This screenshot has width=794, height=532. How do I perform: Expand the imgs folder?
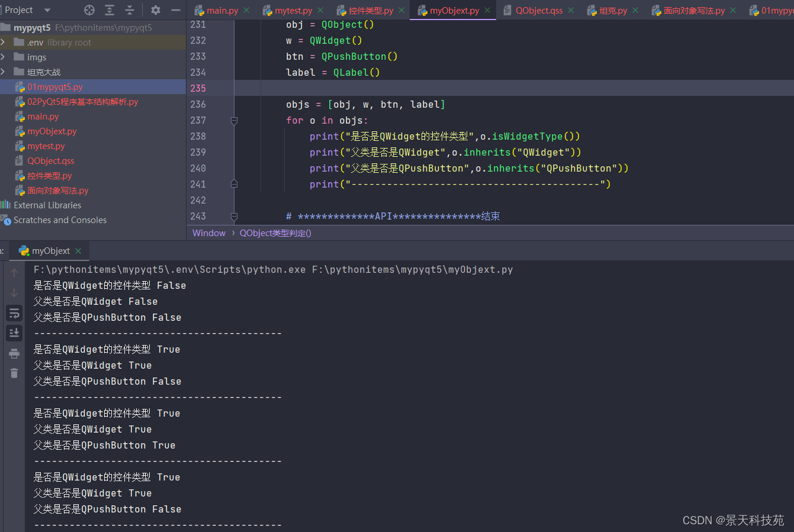[3, 57]
